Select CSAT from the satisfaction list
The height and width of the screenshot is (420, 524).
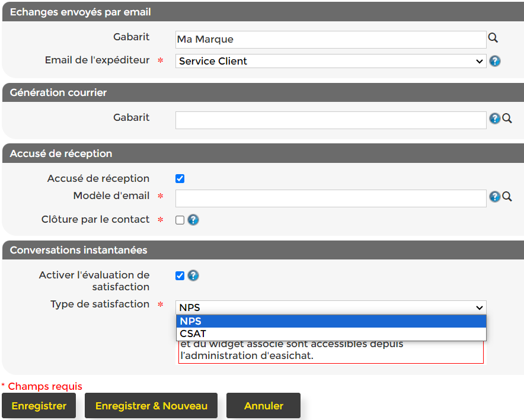331,334
